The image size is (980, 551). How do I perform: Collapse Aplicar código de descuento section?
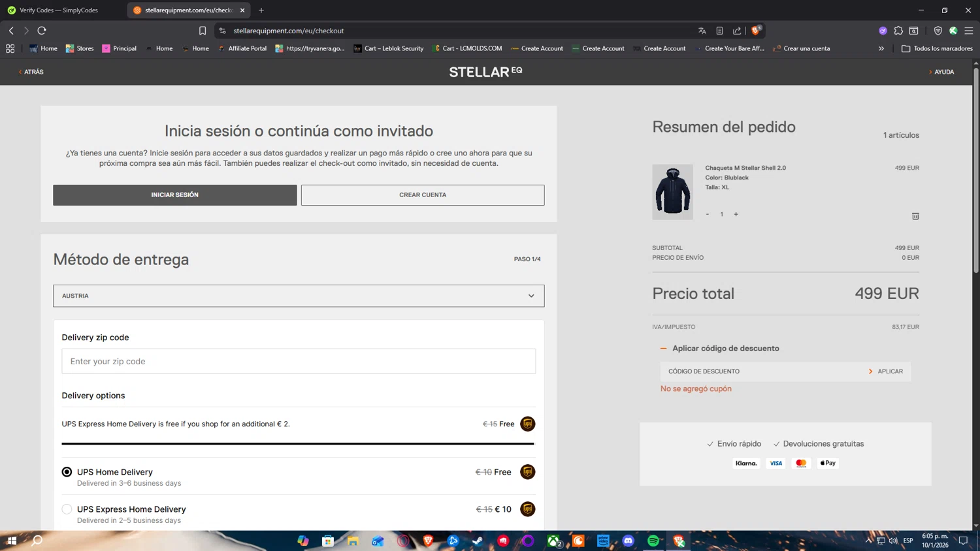coord(719,349)
